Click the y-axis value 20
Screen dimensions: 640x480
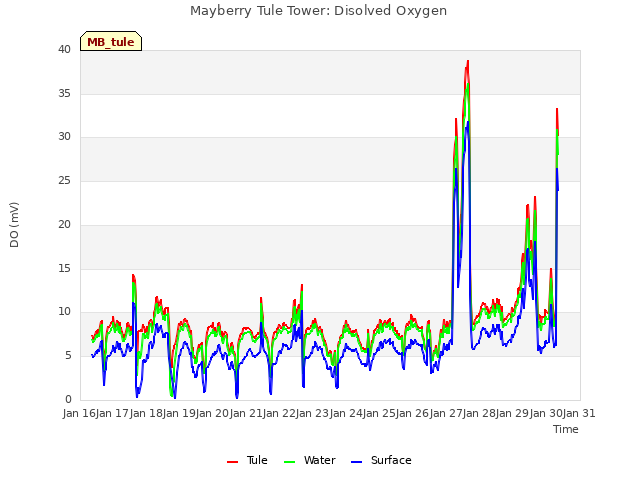[x=64, y=224]
